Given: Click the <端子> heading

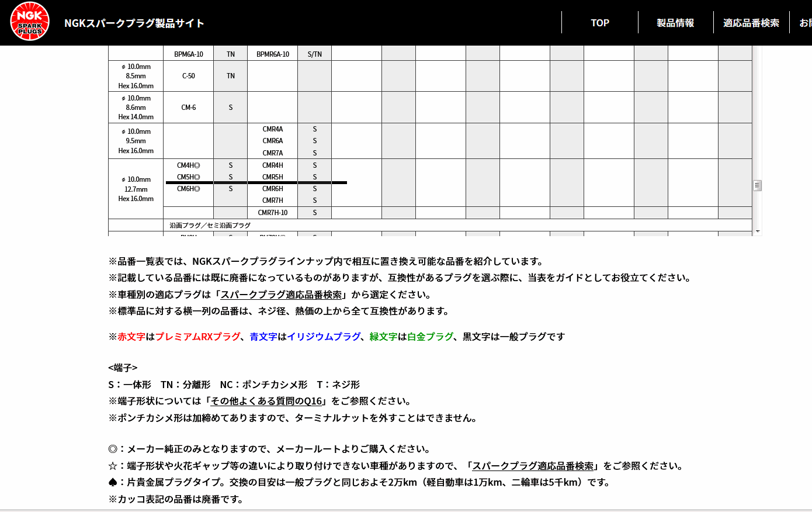Looking at the screenshot, I should click(123, 368).
